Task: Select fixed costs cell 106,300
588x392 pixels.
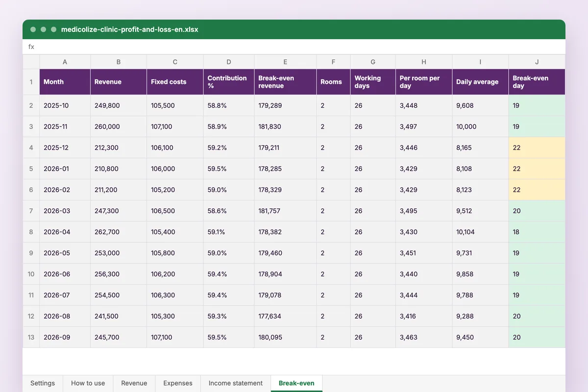Action: tap(175, 295)
